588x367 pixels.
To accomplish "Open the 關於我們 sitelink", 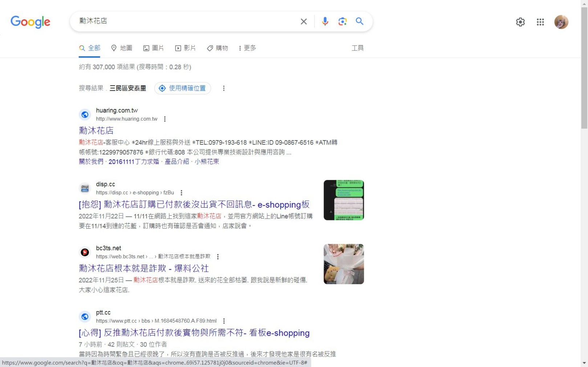I will tap(91, 162).
